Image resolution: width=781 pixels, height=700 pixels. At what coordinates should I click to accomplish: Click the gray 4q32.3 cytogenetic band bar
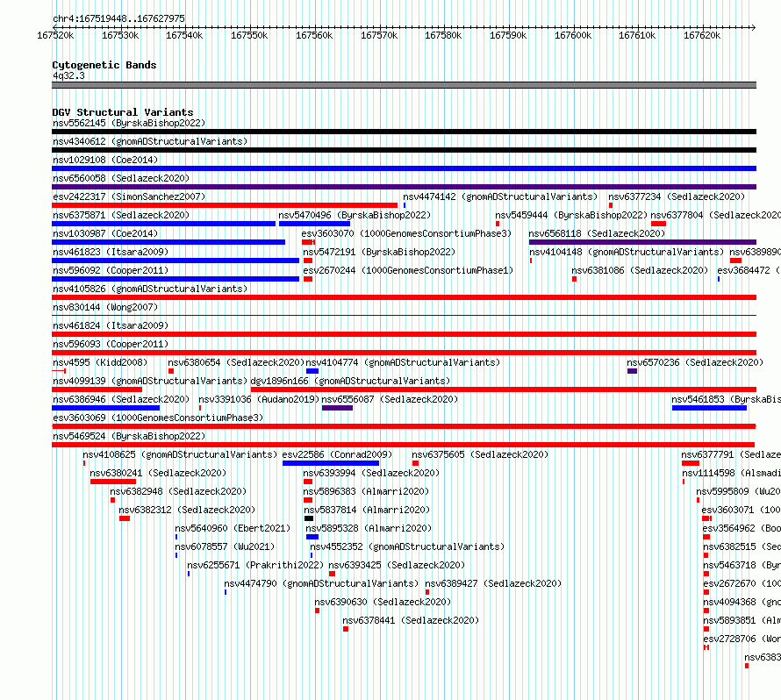(x=404, y=85)
